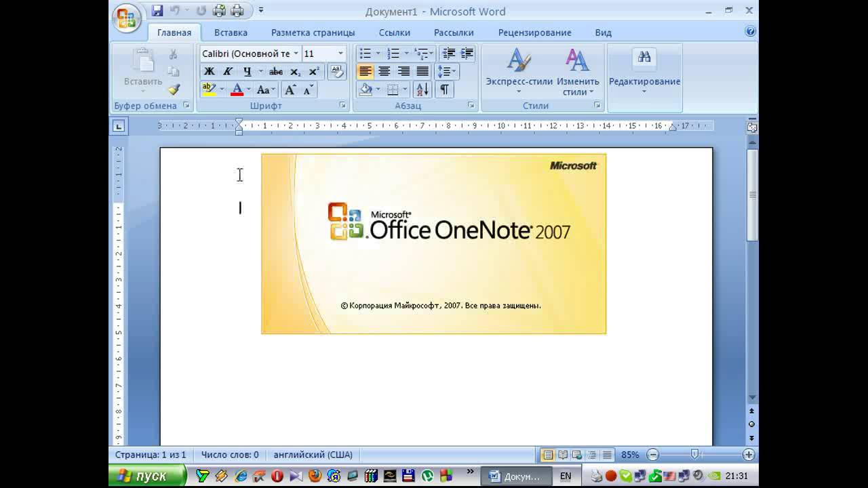Switch to Full Screen Reading view
The height and width of the screenshot is (488, 868).
coord(562,455)
